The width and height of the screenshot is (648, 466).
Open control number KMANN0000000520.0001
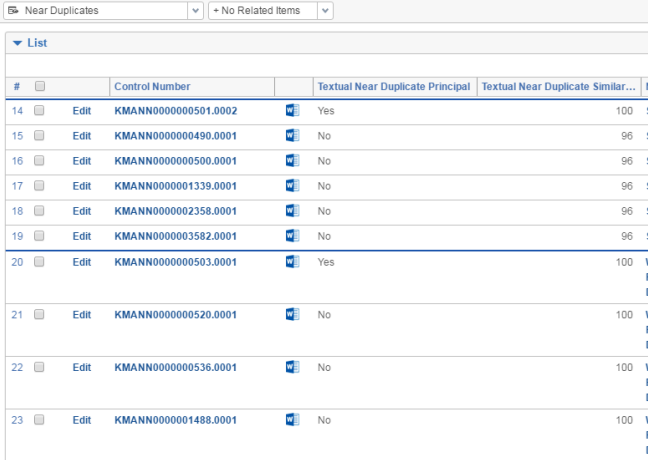point(176,315)
